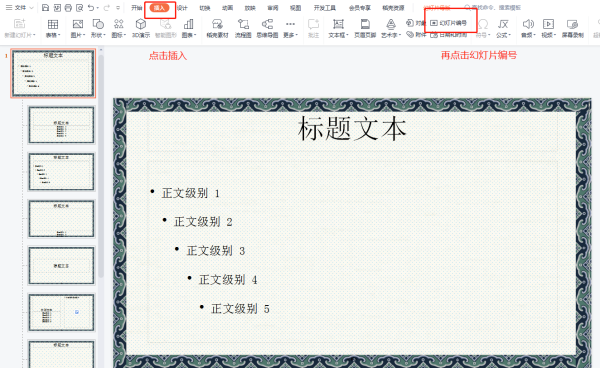Click the 表格 table icon
This screenshot has width=600, height=368.
pos(53,24)
